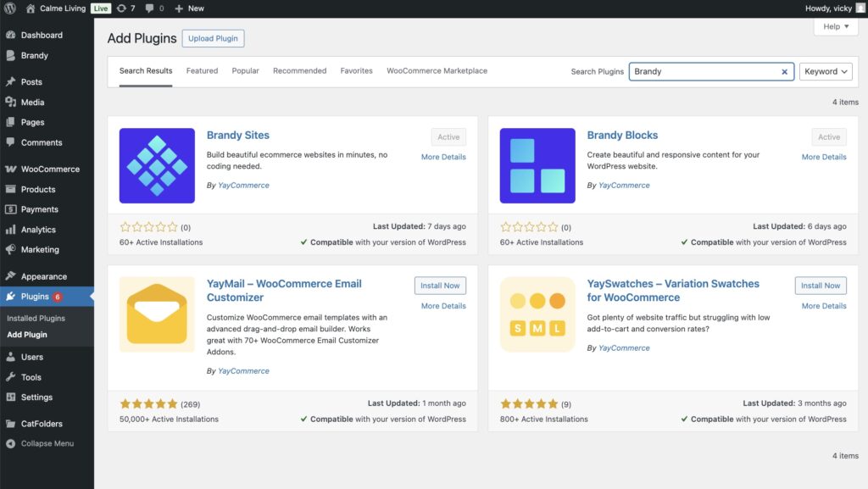Open the WooCommerce icon in sidebar
868x489 pixels.
(x=10, y=169)
